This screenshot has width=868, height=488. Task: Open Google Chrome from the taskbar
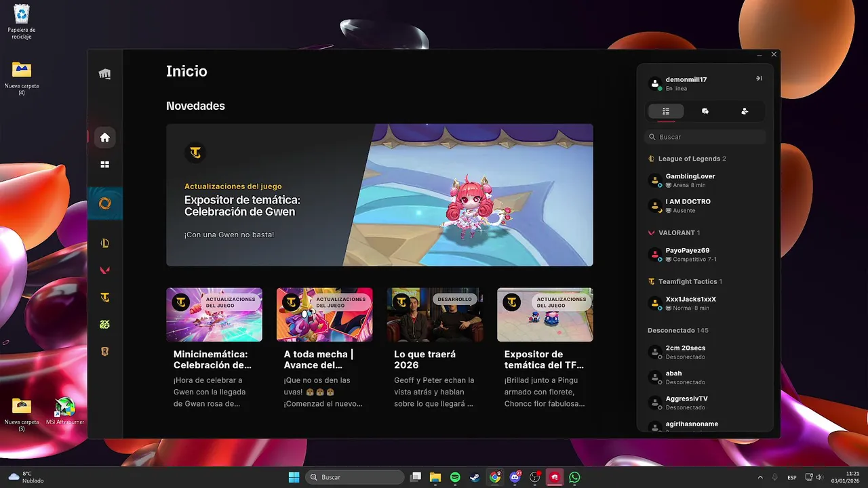click(495, 477)
